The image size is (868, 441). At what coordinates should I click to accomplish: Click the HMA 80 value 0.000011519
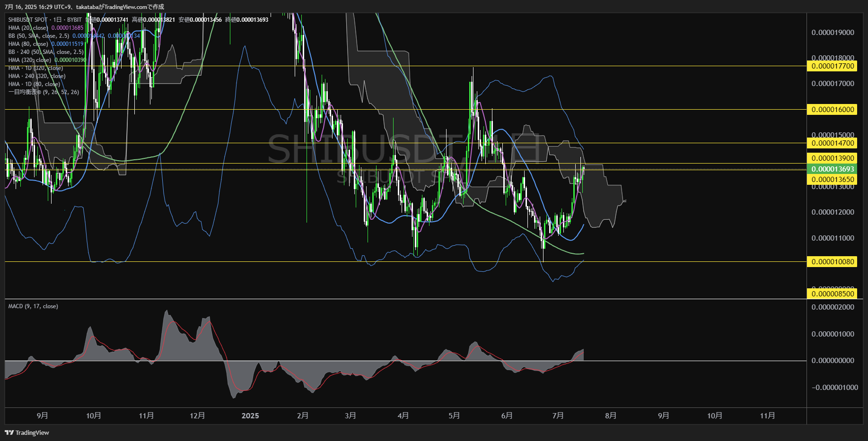67,44
